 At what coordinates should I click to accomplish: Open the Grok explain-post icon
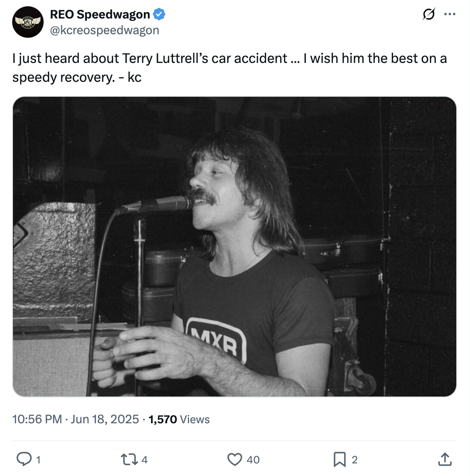coord(428,15)
